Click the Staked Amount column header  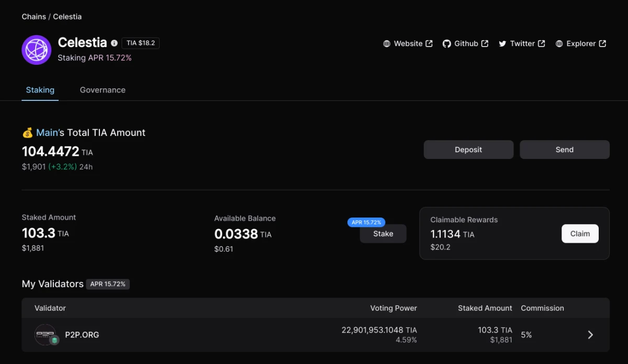tap(485, 308)
